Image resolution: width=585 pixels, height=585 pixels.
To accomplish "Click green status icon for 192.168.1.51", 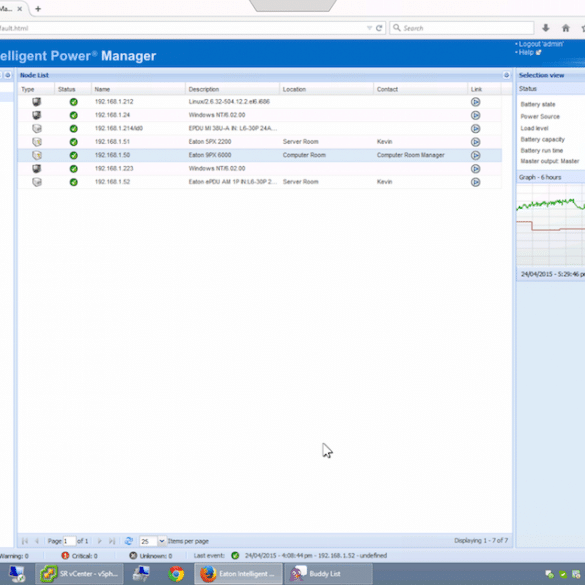I will tap(73, 142).
